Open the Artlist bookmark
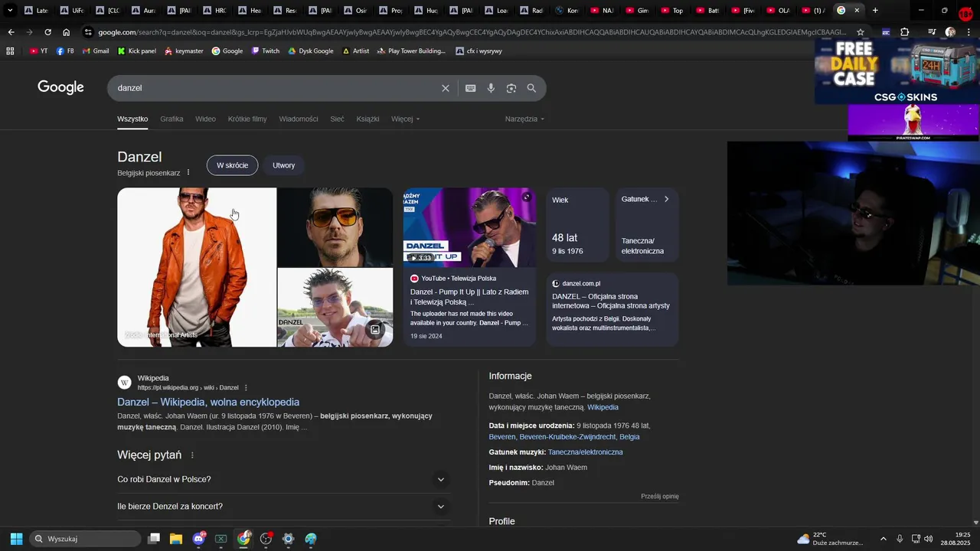Image resolution: width=980 pixels, height=551 pixels. (x=355, y=51)
